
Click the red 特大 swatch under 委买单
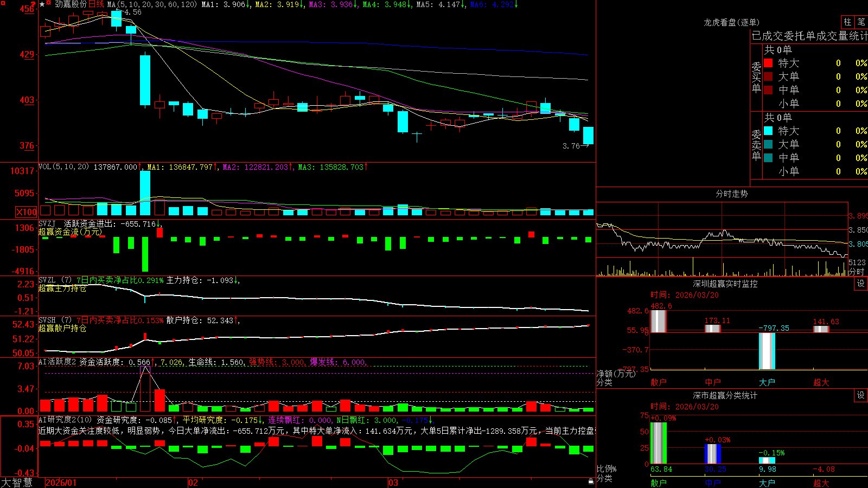tap(768, 63)
